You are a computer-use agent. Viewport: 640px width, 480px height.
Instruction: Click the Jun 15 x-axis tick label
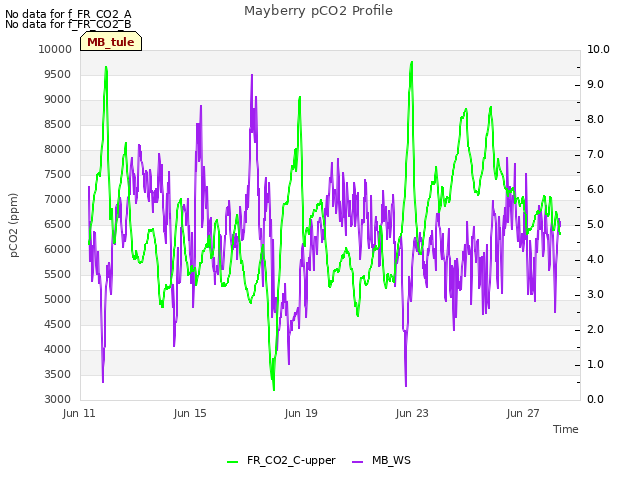click(190, 413)
